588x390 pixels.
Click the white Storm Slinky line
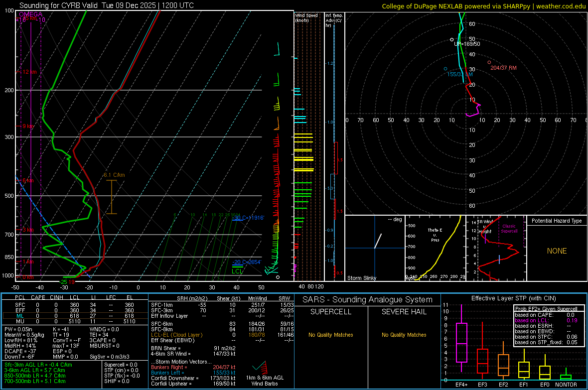[378, 241]
